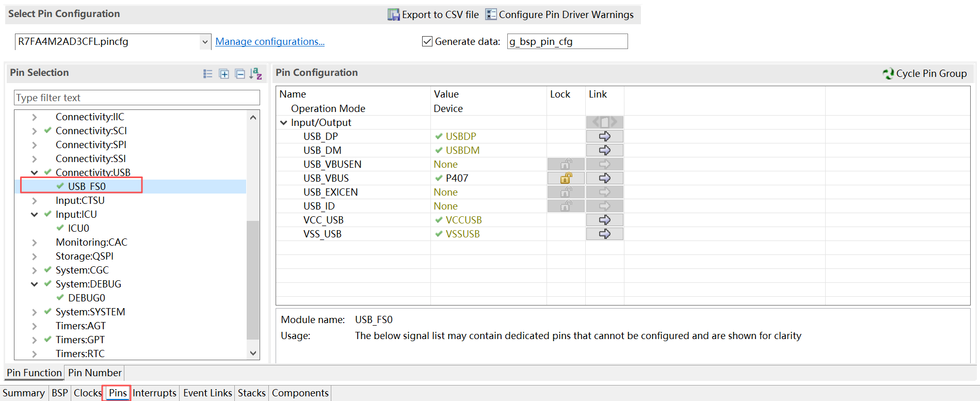Image resolution: width=980 pixels, height=401 pixels.
Task: Switch to the Pin Number tab
Action: [95, 373]
